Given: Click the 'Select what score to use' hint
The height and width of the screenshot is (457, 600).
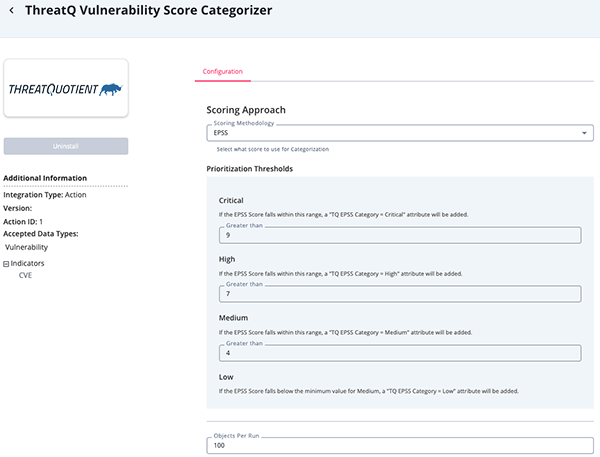Looking at the screenshot, I should tap(273, 149).
